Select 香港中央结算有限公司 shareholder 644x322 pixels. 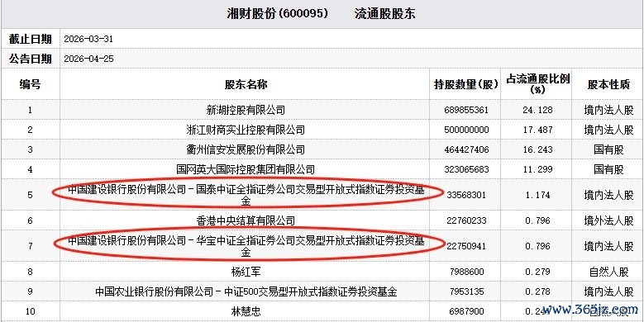246,220
